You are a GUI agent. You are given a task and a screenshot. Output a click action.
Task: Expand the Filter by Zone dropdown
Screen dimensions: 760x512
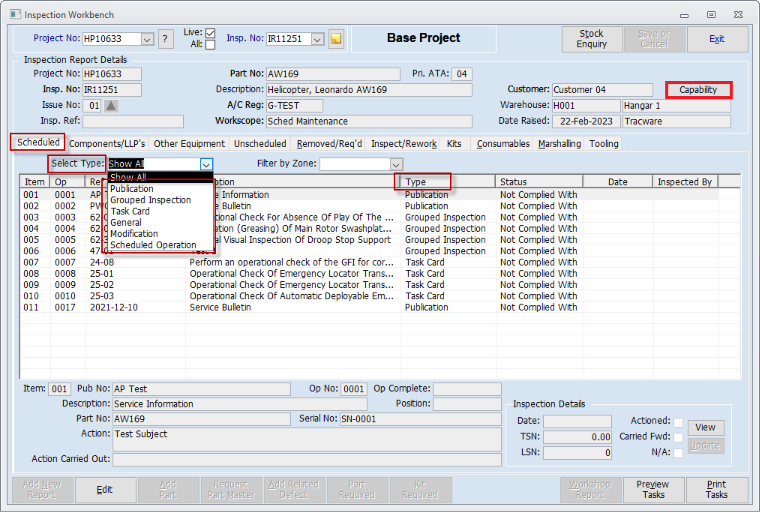coord(396,164)
